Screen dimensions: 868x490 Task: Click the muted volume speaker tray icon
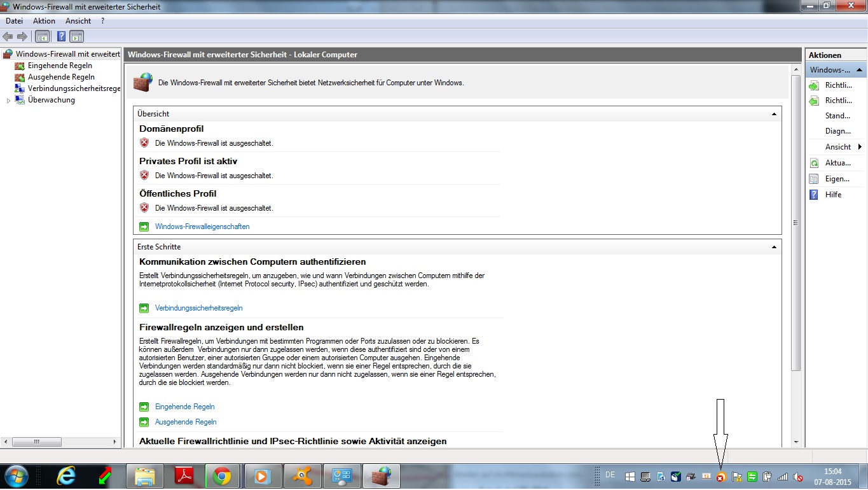798,477
